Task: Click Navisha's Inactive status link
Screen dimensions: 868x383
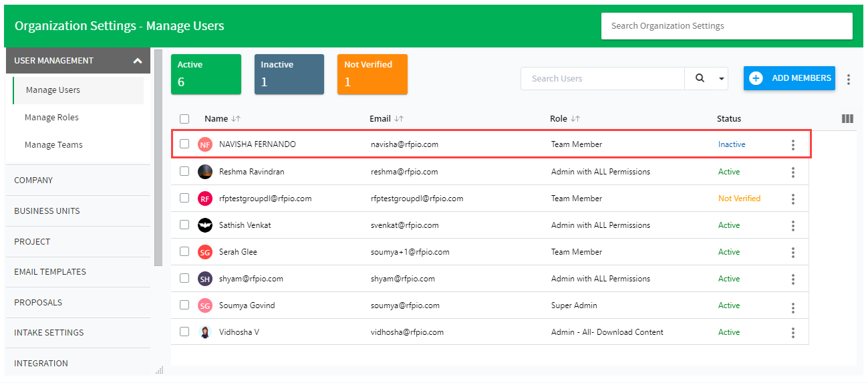Action: click(x=732, y=144)
